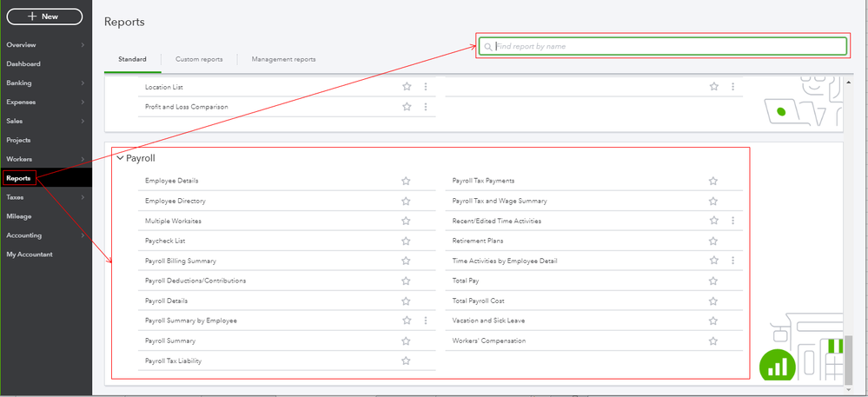The image size is (868, 397).
Task: Open the Payroll Tax and Wage Summary report
Action: tap(500, 201)
